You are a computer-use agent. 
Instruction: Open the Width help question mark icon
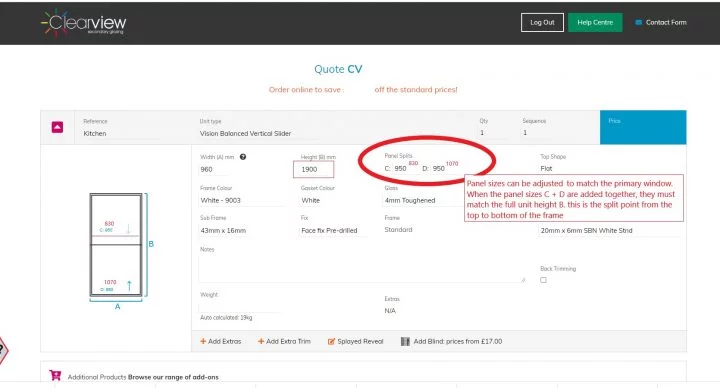click(x=243, y=157)
